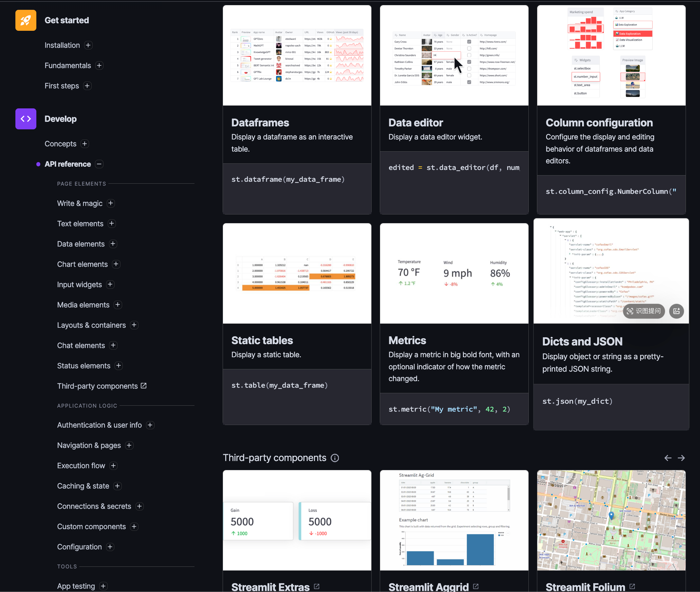
Task: Go to the previous third-party components slide
Action: [x=668, y=458]
